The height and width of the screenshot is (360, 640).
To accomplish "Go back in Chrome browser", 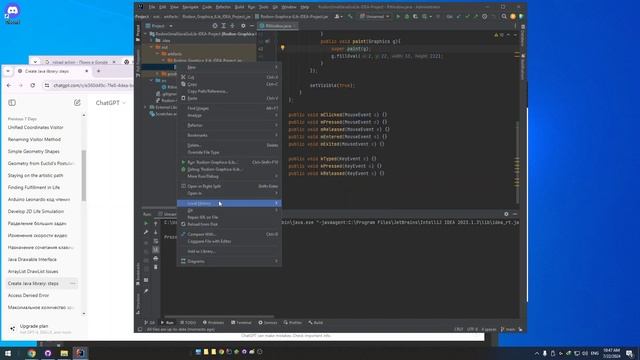I will point(9,85).
